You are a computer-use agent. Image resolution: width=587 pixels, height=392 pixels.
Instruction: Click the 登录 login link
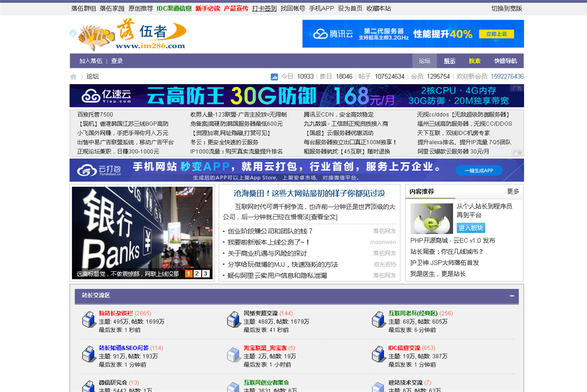tap(117, 61)
